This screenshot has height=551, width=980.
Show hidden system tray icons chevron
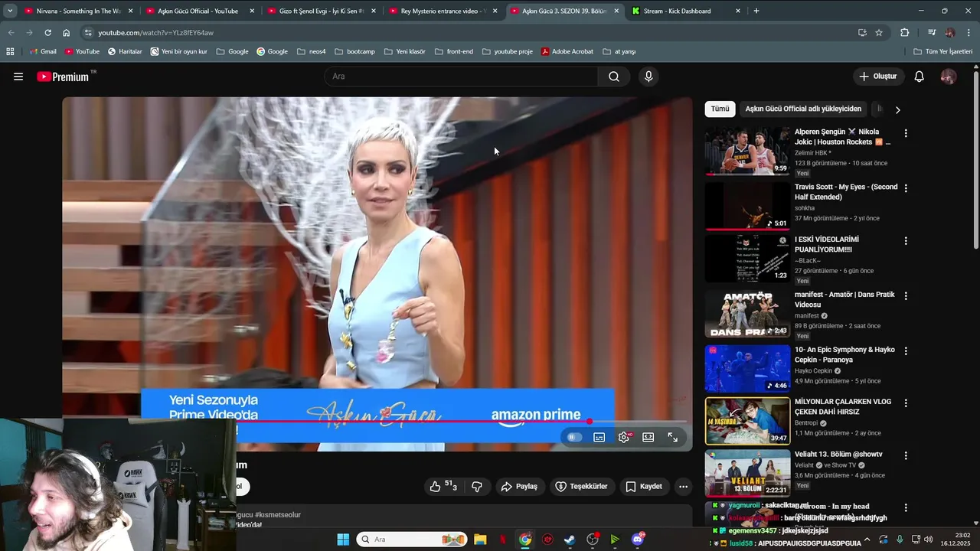click(x=867, y=540)
